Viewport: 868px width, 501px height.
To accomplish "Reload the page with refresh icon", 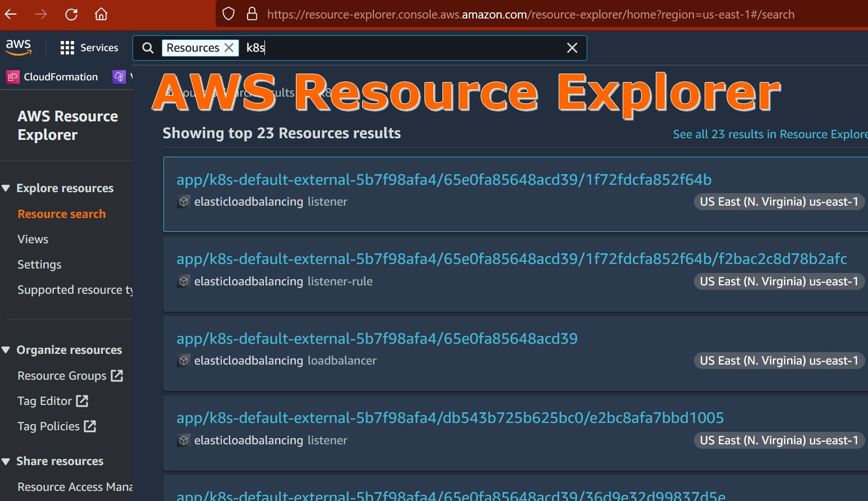I will pos(71,14).
